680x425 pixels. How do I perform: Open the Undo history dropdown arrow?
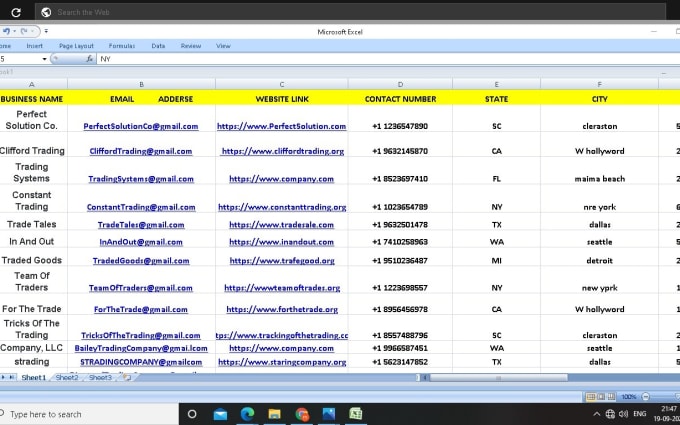tap(14, 31)
